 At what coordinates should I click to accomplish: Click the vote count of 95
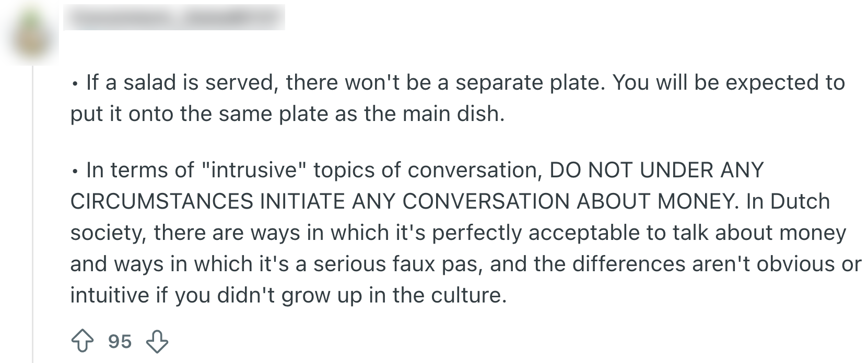coord(120,342)
